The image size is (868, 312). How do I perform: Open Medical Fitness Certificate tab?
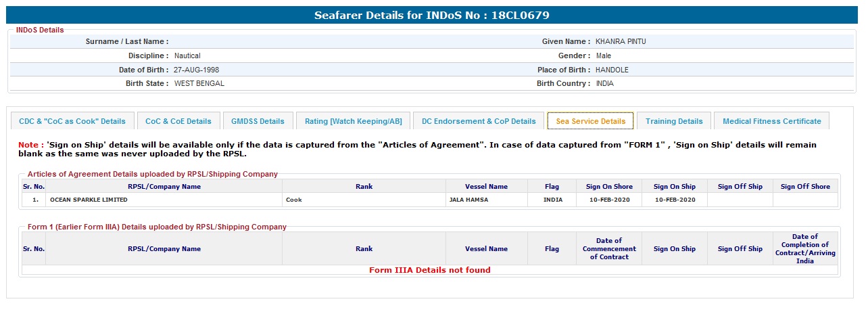click(x=771, y=121)
